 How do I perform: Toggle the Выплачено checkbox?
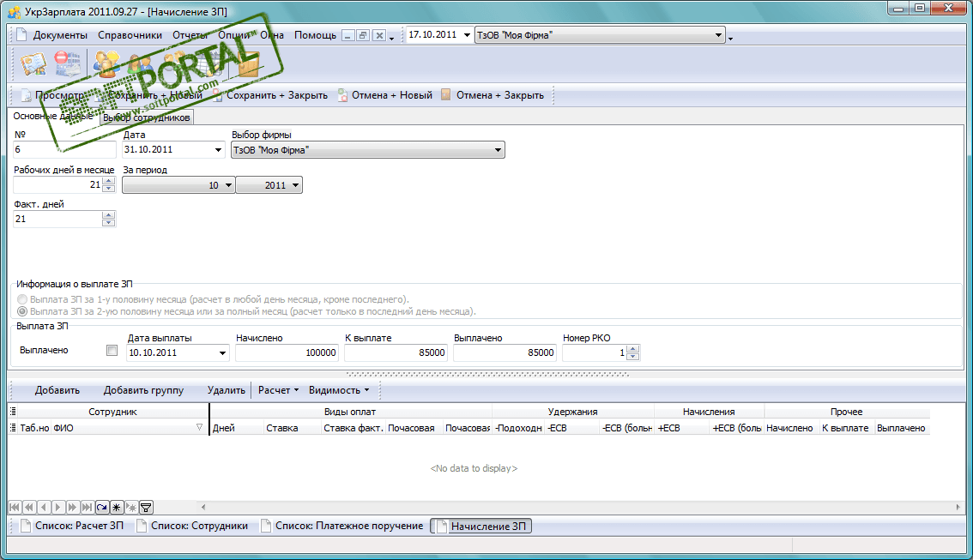(112, 351)
